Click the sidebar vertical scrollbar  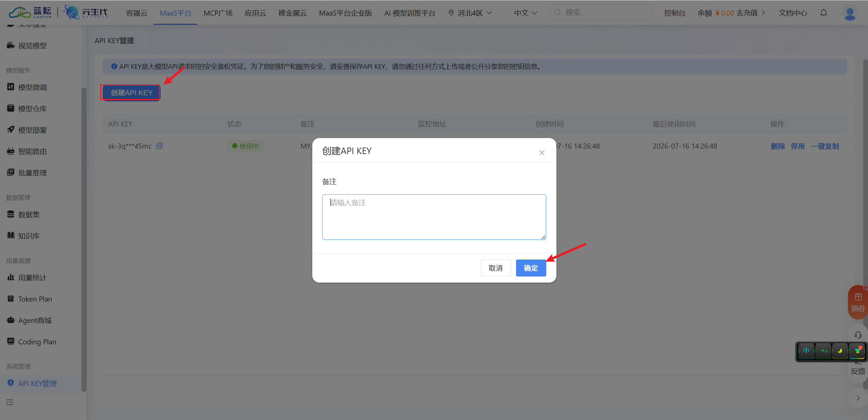(x=84, y=239)
